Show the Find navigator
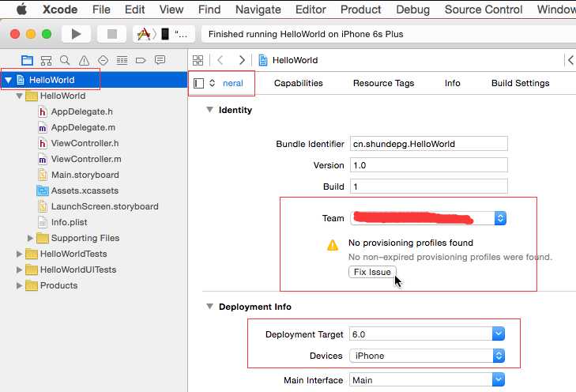The width and height of the screenshot is (576, 392). pyautogui.click(x=65, y=60)
